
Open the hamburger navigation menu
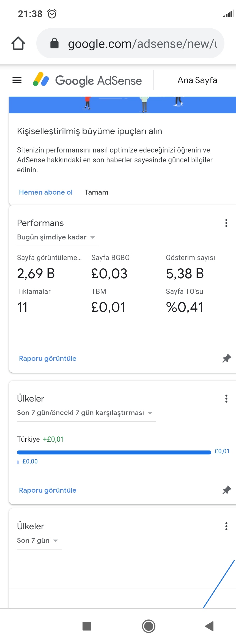(x=17, y=80)
